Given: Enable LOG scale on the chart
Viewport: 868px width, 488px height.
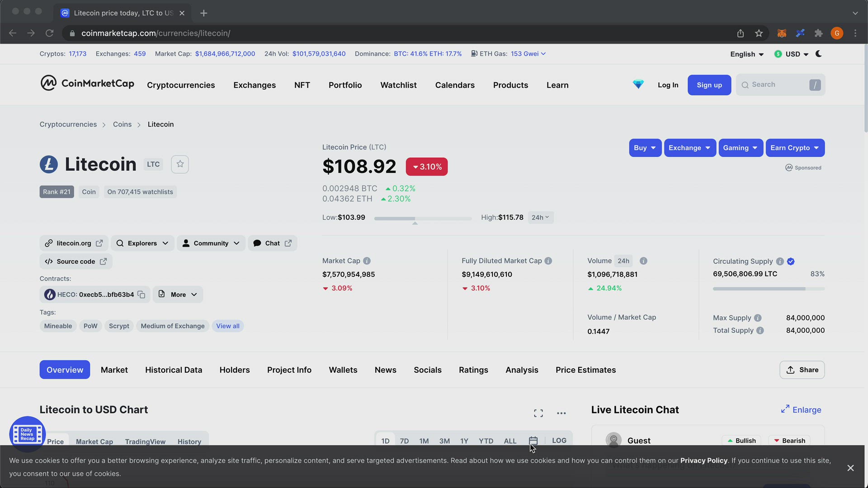Looking at the screenshot, I should coord(559,440).
